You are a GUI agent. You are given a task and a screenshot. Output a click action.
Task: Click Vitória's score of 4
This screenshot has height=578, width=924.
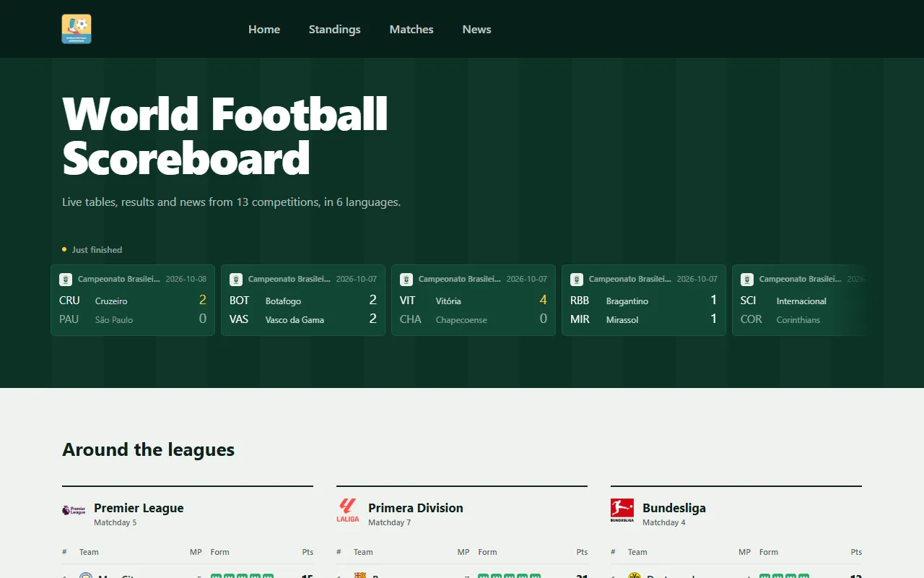point(544,300)
